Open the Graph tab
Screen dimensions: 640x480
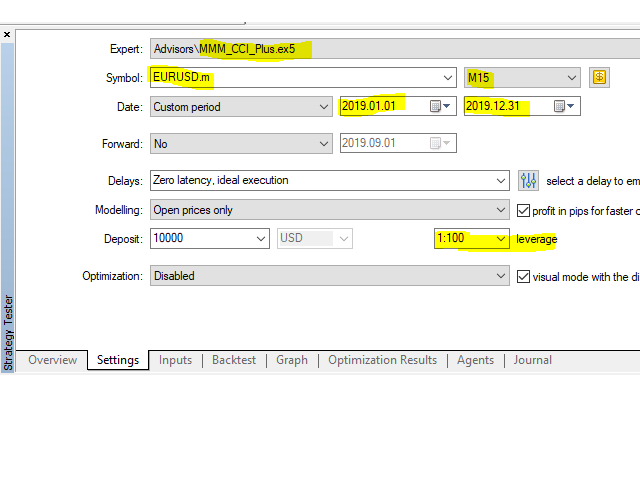click(x=292, y=360)
